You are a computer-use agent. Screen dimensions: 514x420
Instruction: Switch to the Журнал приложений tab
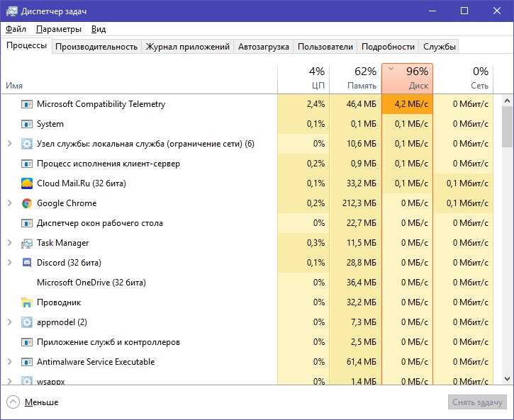[x=187, y=47]
